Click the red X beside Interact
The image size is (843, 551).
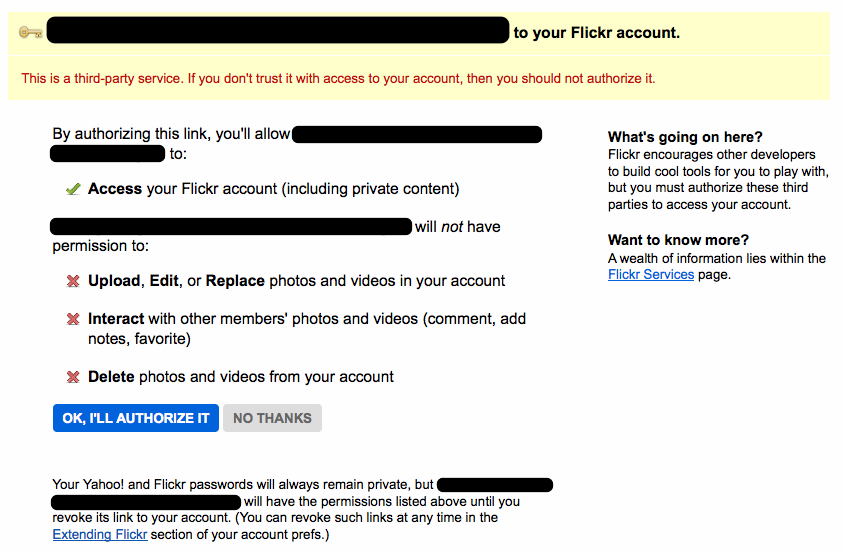[x=73, y=320]
